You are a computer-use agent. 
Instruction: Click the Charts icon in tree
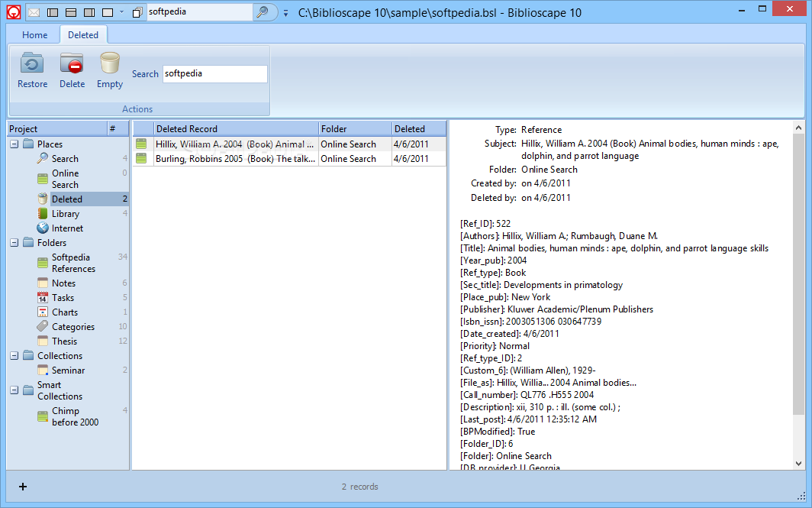[x=43, y=312]
